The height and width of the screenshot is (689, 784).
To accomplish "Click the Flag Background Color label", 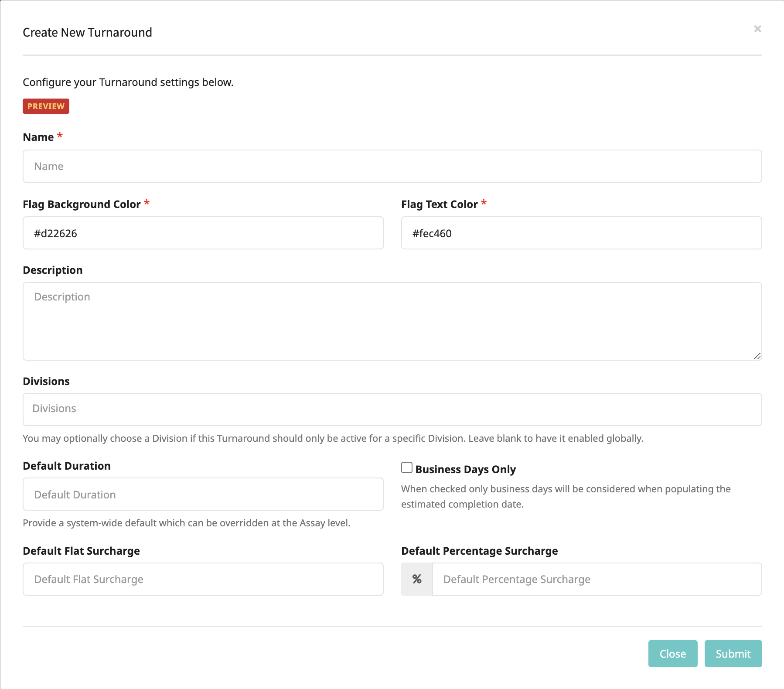I will (82, 204).
